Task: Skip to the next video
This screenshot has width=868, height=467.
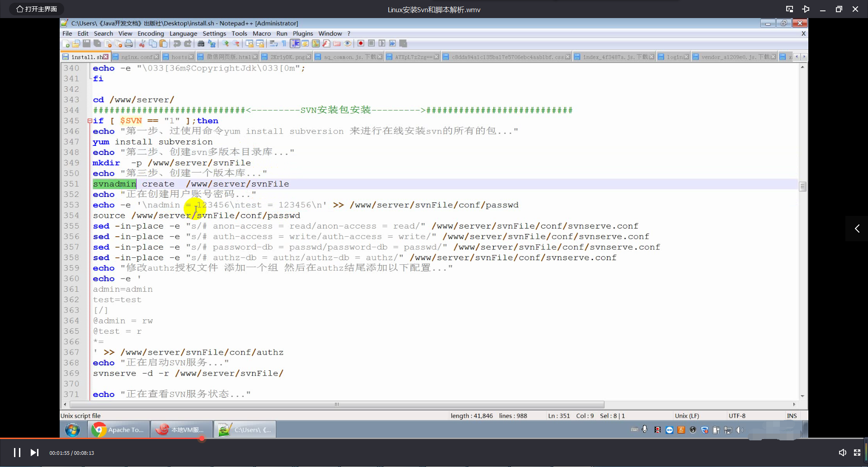Action: pyautogui.click(x=34, y=453)
